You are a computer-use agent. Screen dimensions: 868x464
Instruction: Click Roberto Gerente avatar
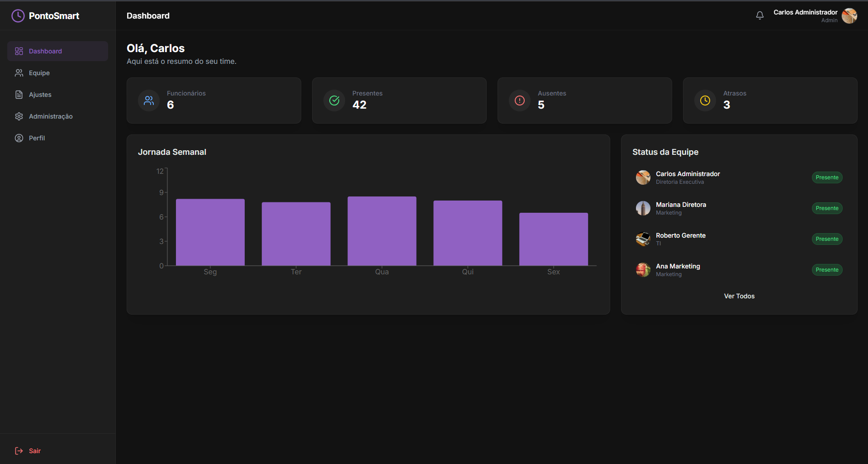click(643, 239)
